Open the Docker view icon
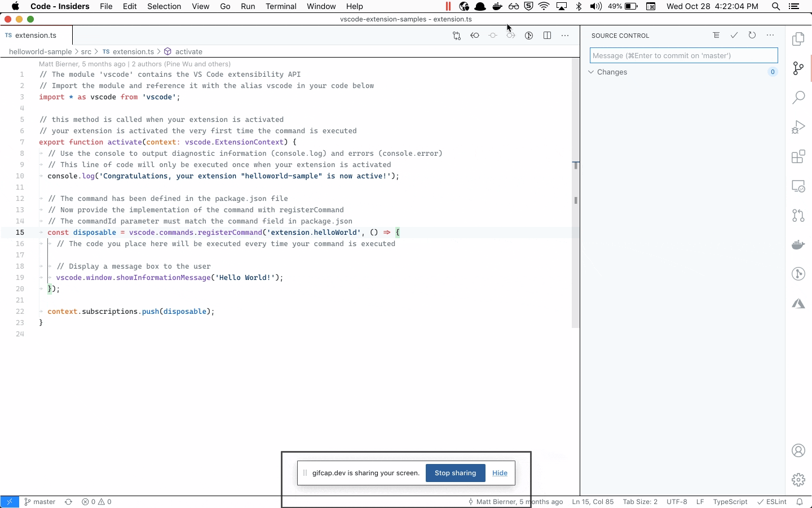This screenshot has width=812, height=508. pyautogui.click(x=798, y=244)
